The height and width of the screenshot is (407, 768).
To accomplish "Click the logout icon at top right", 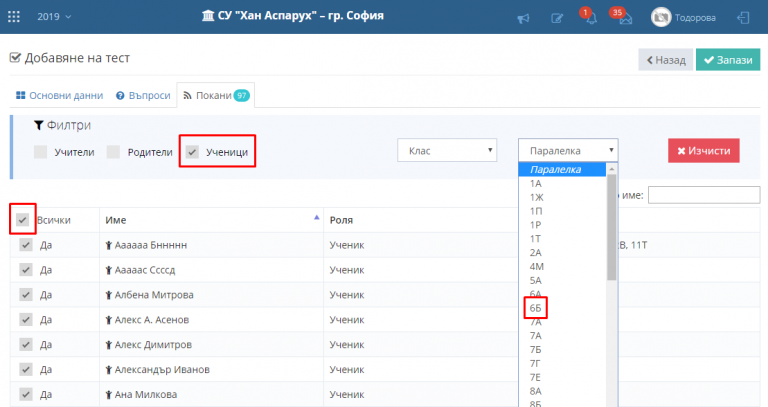I will pyautogui.click(x=744, y=18).
